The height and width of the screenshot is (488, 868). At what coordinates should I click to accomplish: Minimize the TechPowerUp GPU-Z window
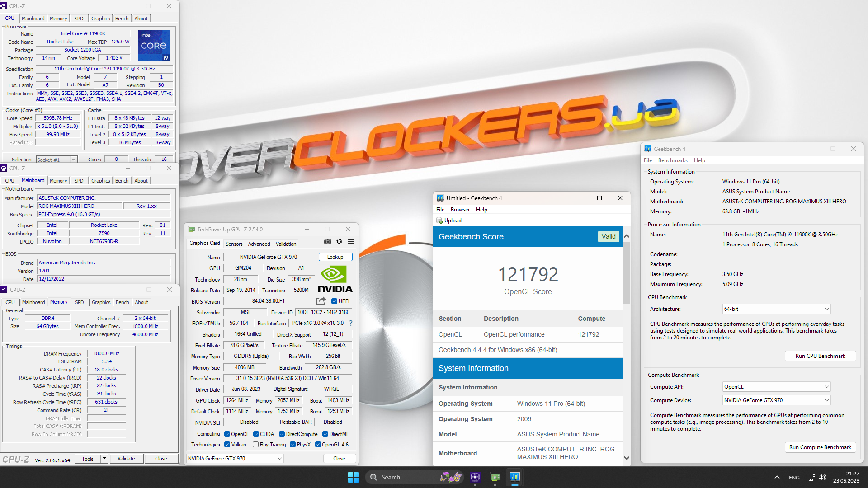pos(307,229)
